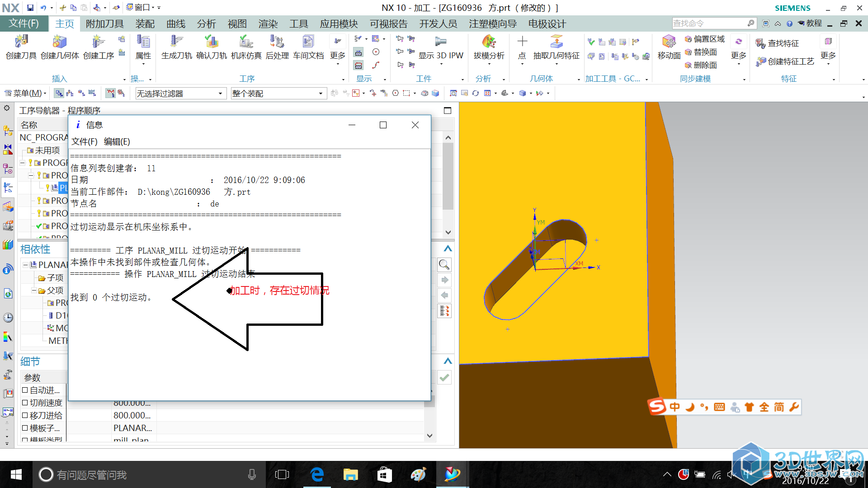
Task: Click the 名称 column header
Action: coord(43,125)
